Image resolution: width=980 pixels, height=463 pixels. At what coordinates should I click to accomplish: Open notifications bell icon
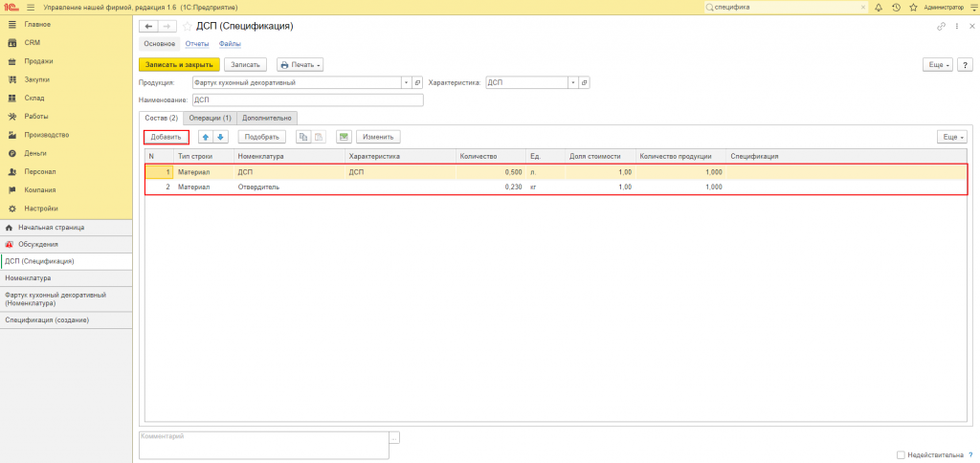tap(879, 7)
